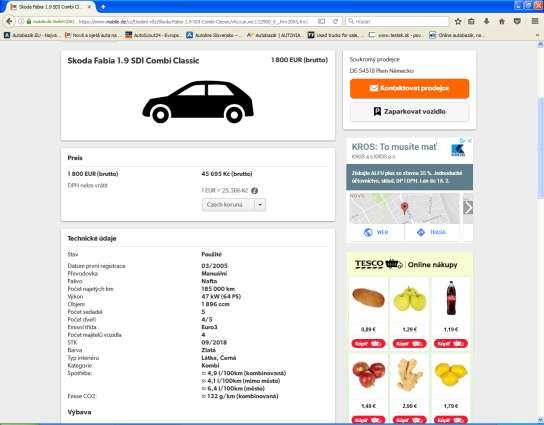Click the TESCO Online nákupy banner
544x425 pixels.
409,264
